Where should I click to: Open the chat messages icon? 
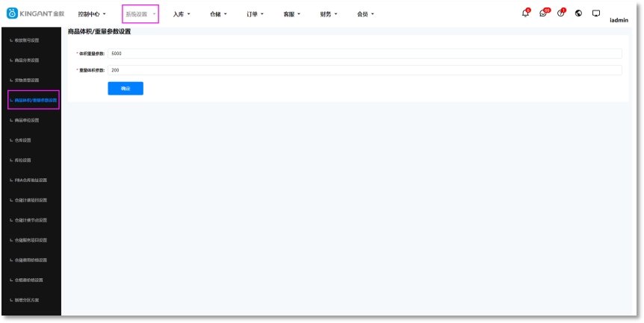click(x=545, y=13)
